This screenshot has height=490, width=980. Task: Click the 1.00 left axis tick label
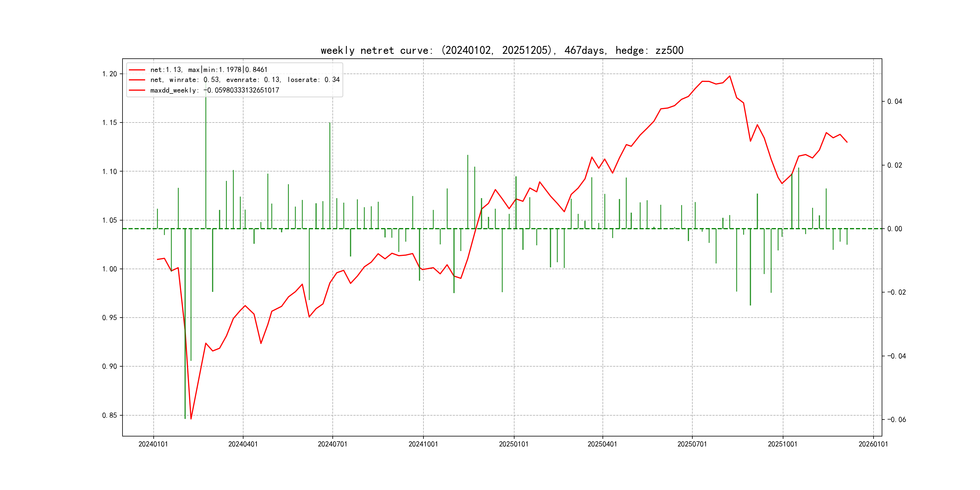pos(109,269)
